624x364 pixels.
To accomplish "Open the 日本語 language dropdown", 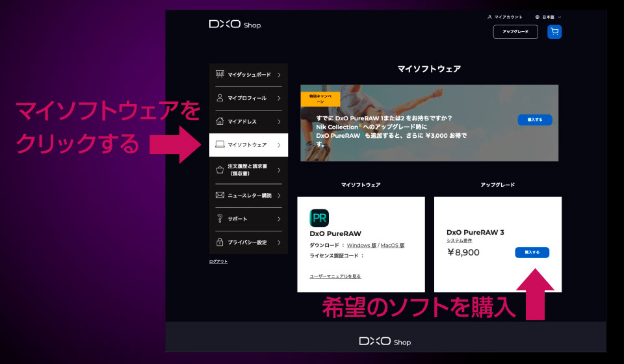I will click(548, 17).
